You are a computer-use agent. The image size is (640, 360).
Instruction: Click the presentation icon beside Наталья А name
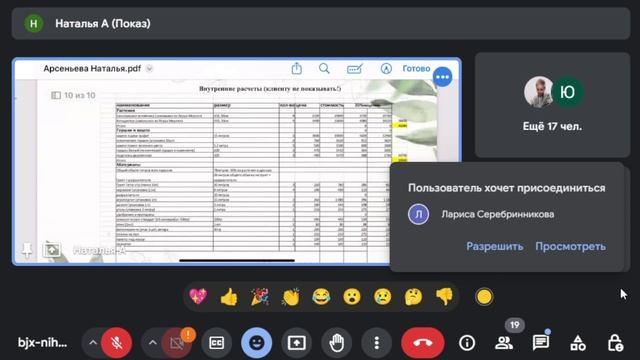pyautogui.click(x=52, y=249)
